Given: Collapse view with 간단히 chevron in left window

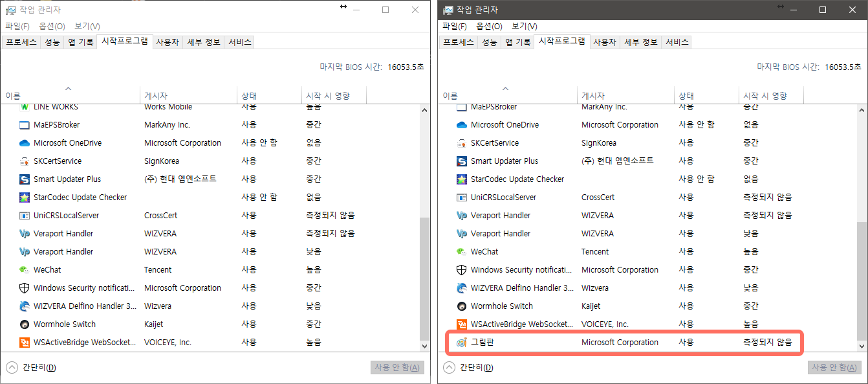Looking at the screenshot, I should point(12,368).
